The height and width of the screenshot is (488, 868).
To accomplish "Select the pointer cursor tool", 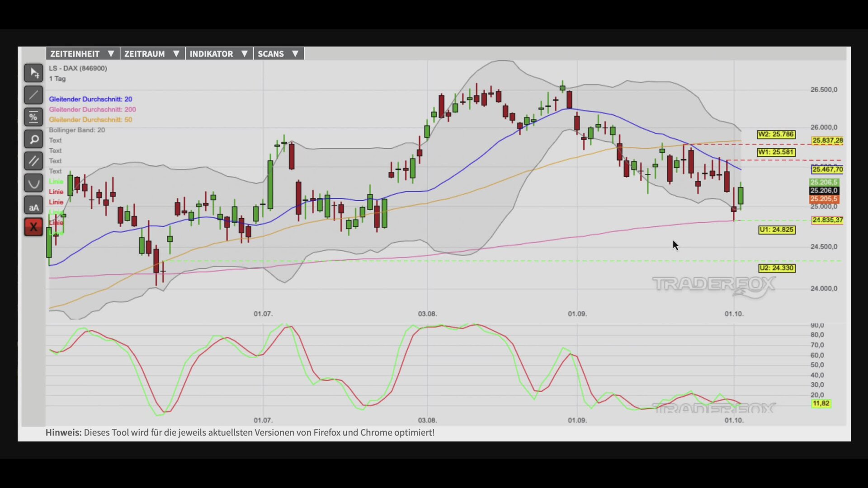I will tap(33, 73).
